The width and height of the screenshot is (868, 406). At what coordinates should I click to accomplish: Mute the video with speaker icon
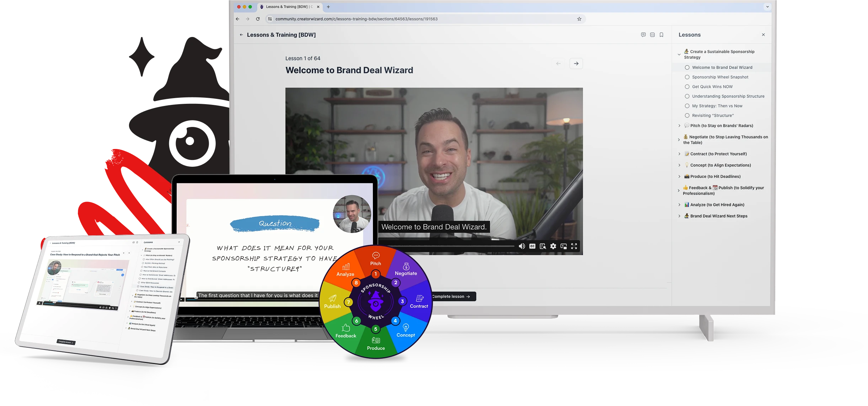[522, 246]
